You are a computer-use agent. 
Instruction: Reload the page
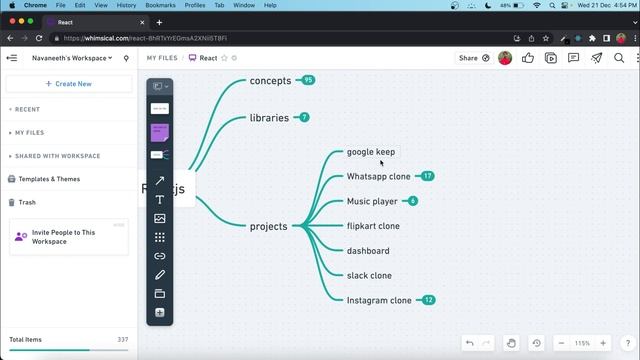point(39,38)
